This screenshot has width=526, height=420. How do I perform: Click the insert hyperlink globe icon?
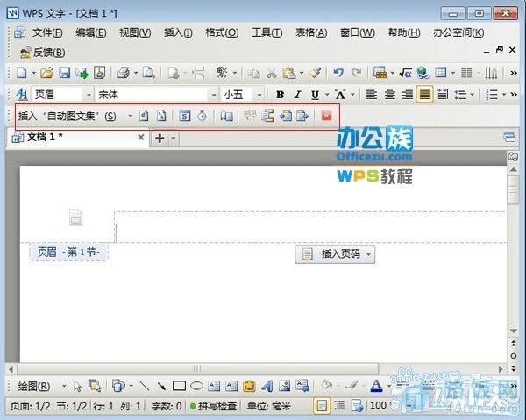(x=423, y=73)
